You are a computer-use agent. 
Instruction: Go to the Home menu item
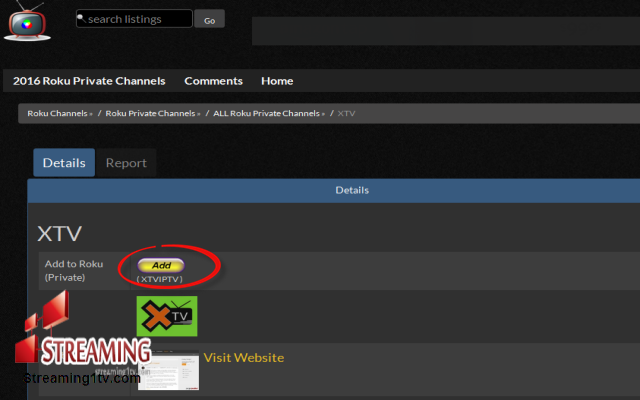pos(277,81)
